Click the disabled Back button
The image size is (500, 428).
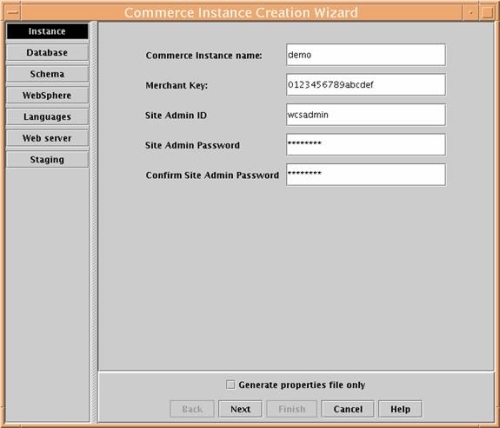192,409
